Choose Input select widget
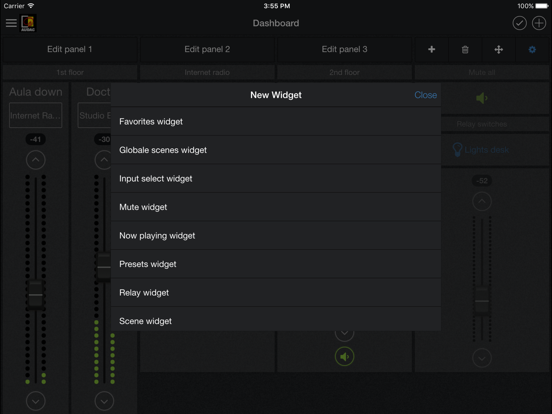Image resolution: width=552 pixels, height=414 pixels. [276, 178]
